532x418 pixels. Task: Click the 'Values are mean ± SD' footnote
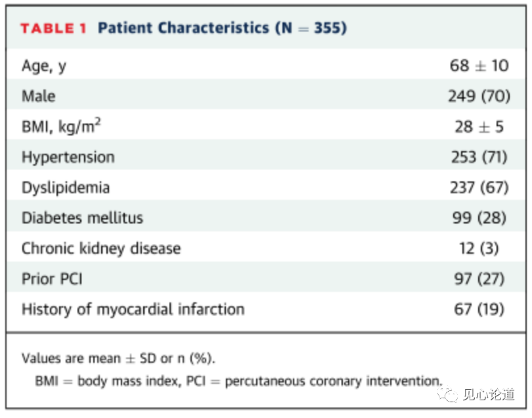(x=118, y=358)
